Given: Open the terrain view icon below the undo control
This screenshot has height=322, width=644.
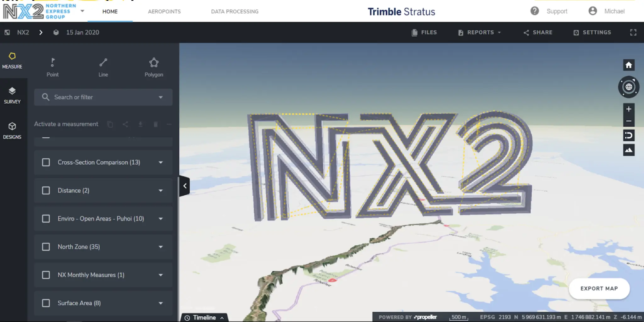Looking at the screenshot, I should coord(629,150).
